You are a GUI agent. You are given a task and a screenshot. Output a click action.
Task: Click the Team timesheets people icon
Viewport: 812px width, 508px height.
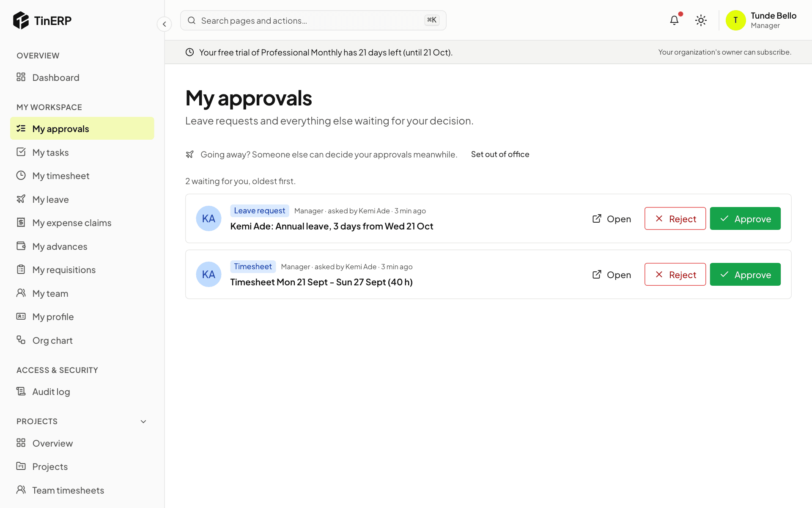[x=21, y=490]
